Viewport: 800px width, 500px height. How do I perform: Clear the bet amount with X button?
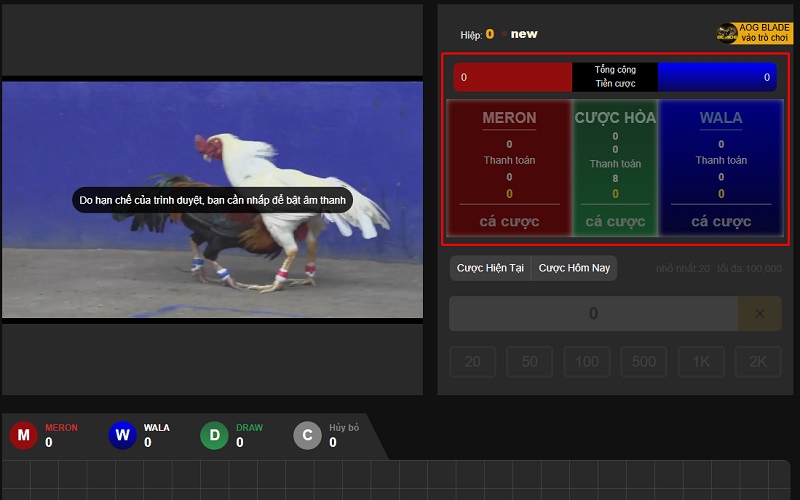click(x=759, y=314)
